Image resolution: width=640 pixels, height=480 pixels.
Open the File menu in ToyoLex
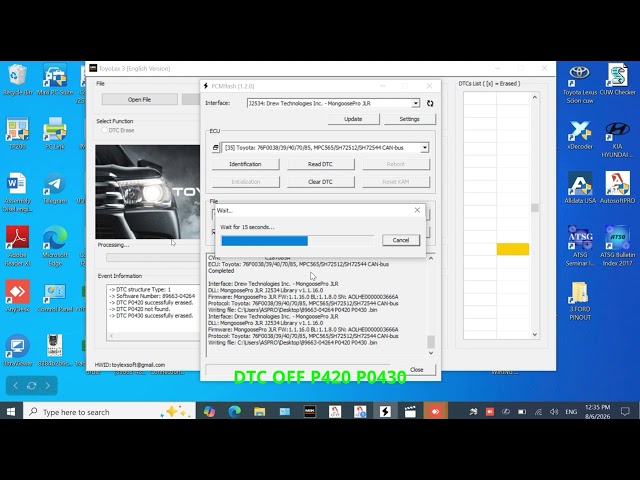point(100,83)
